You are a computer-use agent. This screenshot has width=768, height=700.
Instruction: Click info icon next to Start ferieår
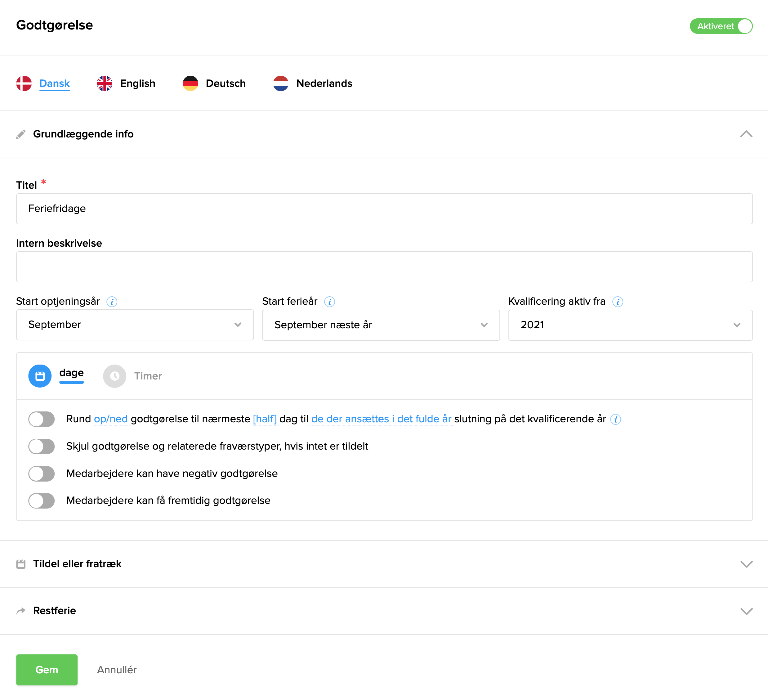(329, 302)
